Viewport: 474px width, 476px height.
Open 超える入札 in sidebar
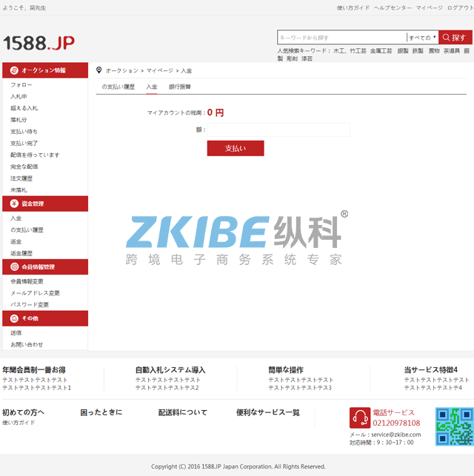click(x=24, y=108)
